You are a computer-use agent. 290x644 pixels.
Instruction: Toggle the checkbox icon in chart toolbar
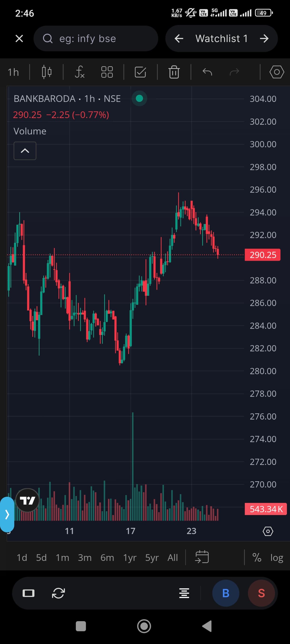140,72
